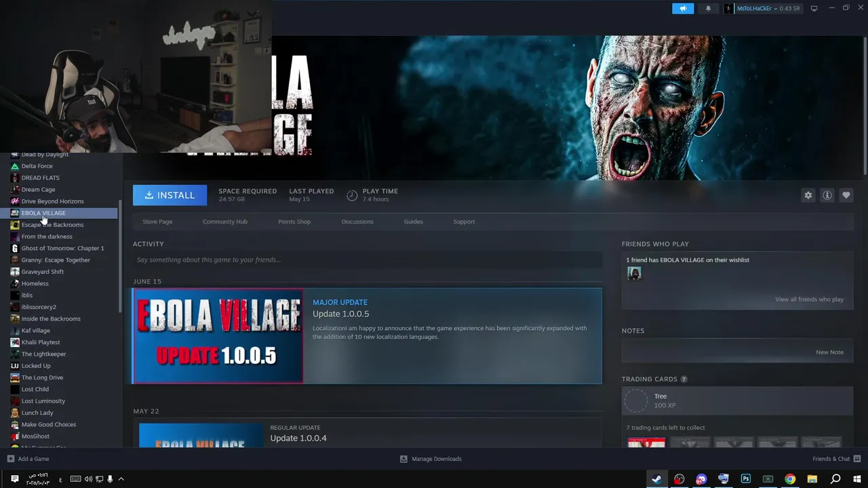Viewport: 868px width, 488px height.
Task: Click the library list scrollbar
Action: coord(121,256)
